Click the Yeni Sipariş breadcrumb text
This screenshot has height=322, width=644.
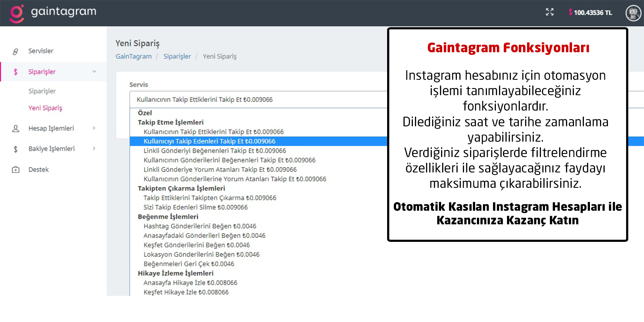pyautogui.click(x=220, y=57)
